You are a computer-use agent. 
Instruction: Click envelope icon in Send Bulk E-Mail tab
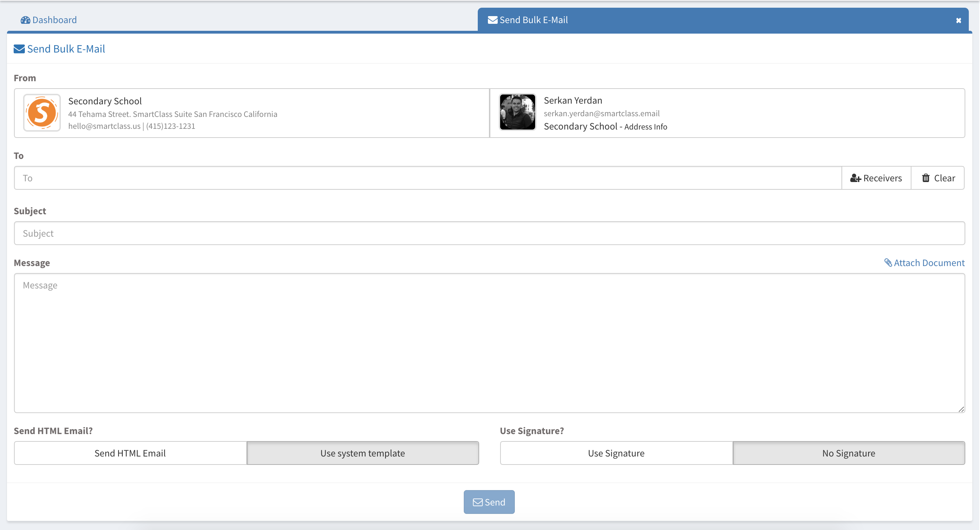click(x=492, y=20)
